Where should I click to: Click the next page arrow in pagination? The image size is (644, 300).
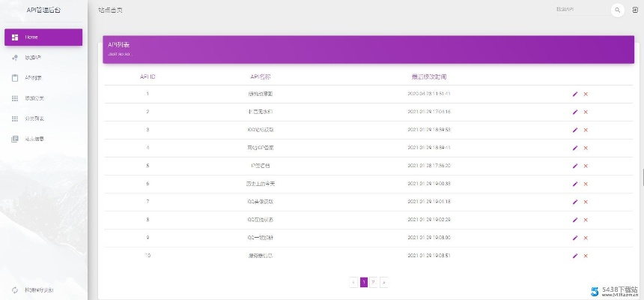[x=383, y=282]
